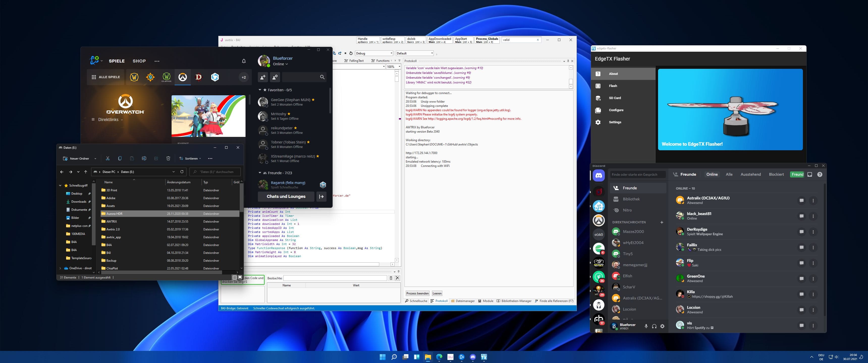868x363 pixels.
Task: Open the Debug build configuration dropdown
Action: (x=374, y=53)
